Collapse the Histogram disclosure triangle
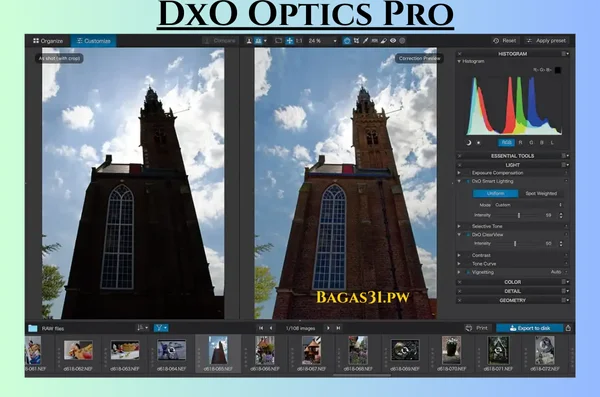This screenshot has width=600, height=397. point(459,61)
